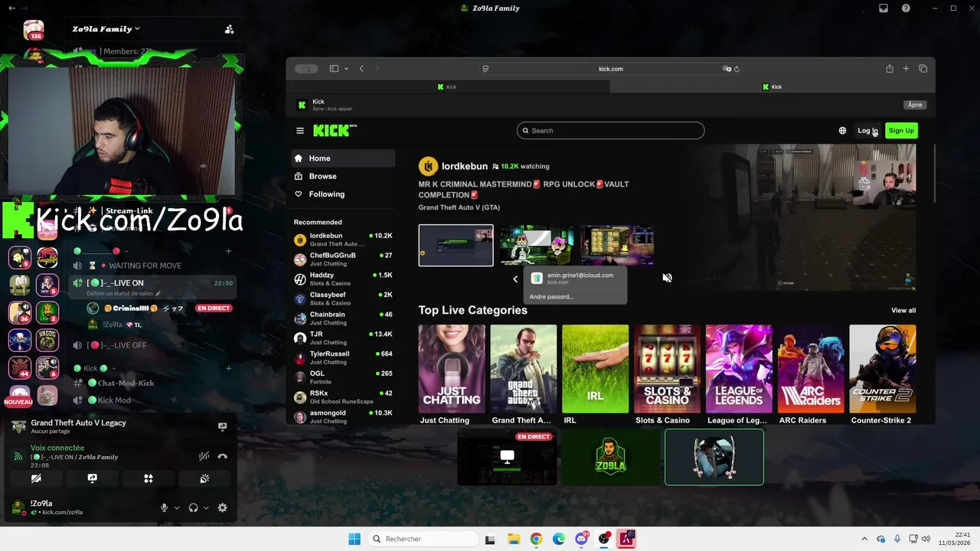This screenshot has height=551, width=980.
Task: Stream Grand Theft Auto V Legacy icon
Action: click(x=222, y=426)
